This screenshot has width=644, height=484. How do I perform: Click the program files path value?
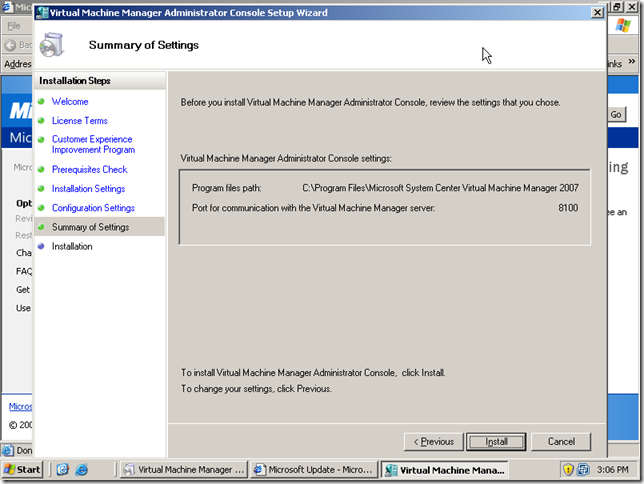pos(440,188)
